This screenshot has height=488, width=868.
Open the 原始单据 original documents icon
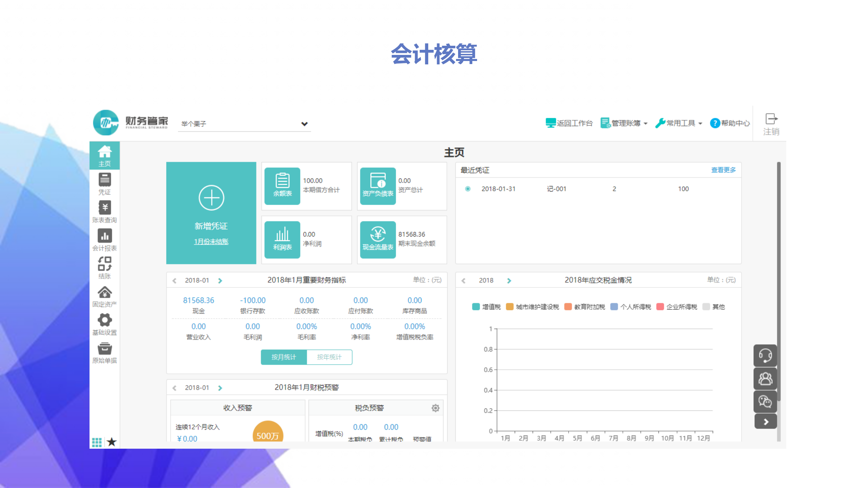pos(104,352)
